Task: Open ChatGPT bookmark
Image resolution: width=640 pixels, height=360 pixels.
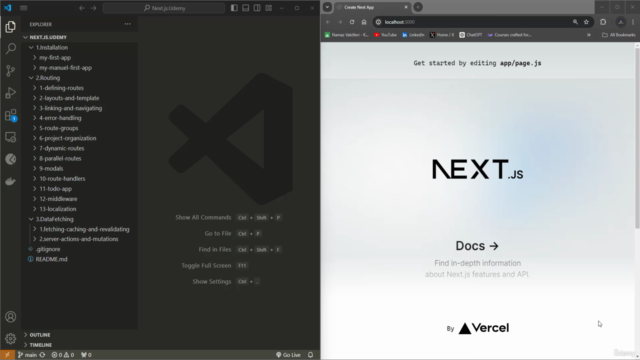Action: click(471, 35)
